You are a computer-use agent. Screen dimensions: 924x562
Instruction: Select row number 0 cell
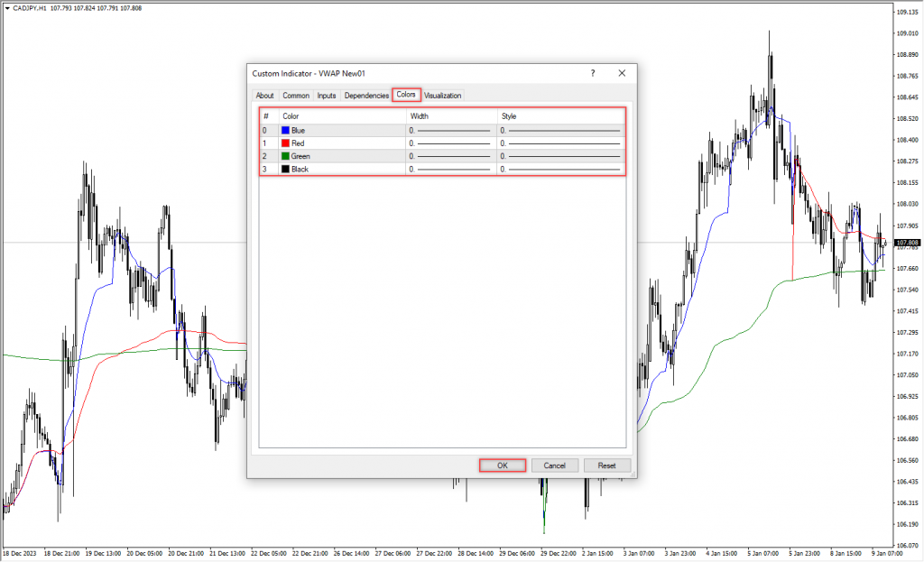269,130
